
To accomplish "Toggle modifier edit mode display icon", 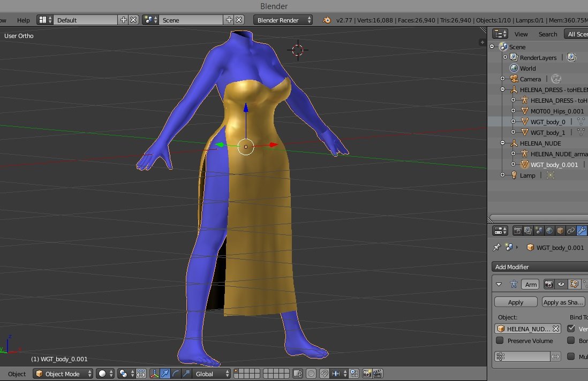I will pyautogui.click(x=574, y=284).
